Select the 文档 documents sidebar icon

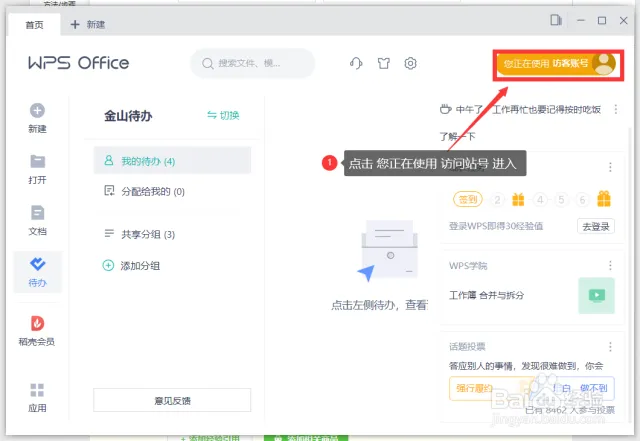click(38, 212)
